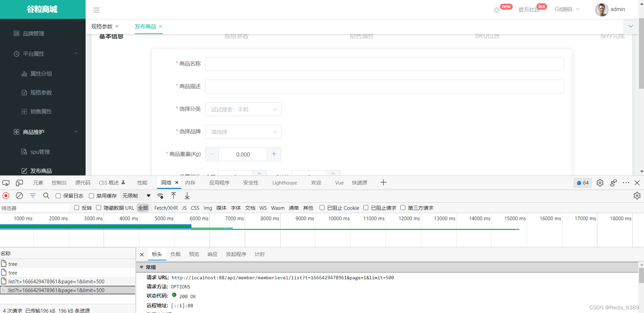Collapse the 商品维护 sidebar section
Image resolution: width=644 pixels, height=313 pixels.
[75, 132]
